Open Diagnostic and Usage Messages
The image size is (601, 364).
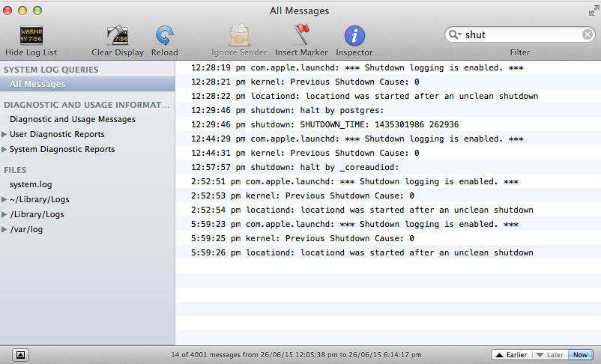pos(73,119)
